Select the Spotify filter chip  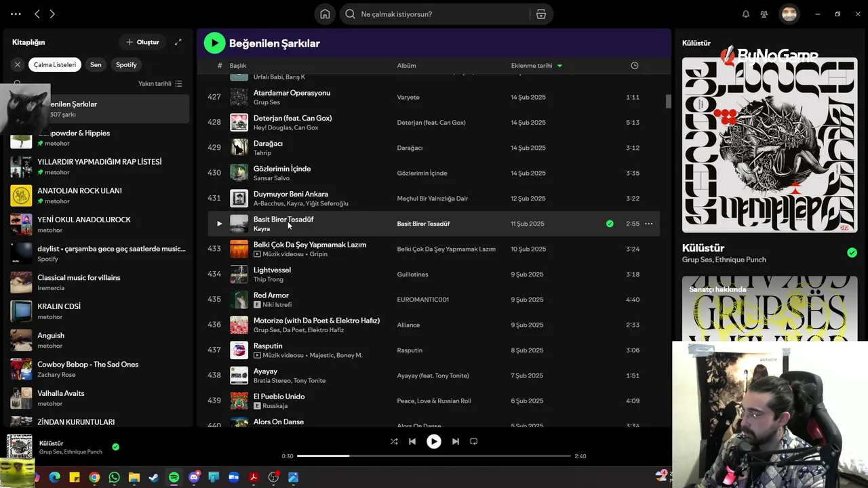(x=126, y=65)
